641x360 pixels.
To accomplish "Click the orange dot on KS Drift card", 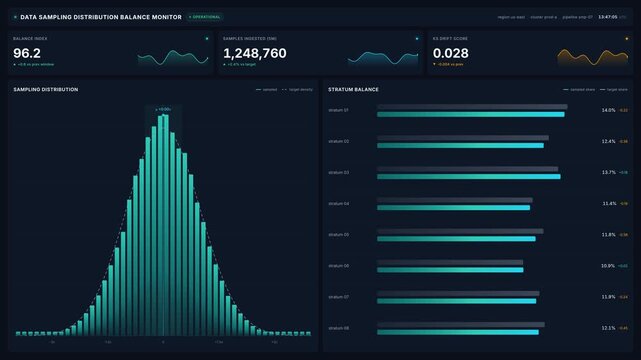I will coord(627,38).
